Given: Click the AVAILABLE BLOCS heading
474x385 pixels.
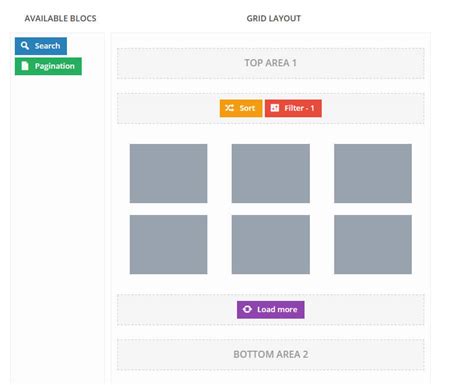Looking at the screenshot, I should (x=60, y=19).
